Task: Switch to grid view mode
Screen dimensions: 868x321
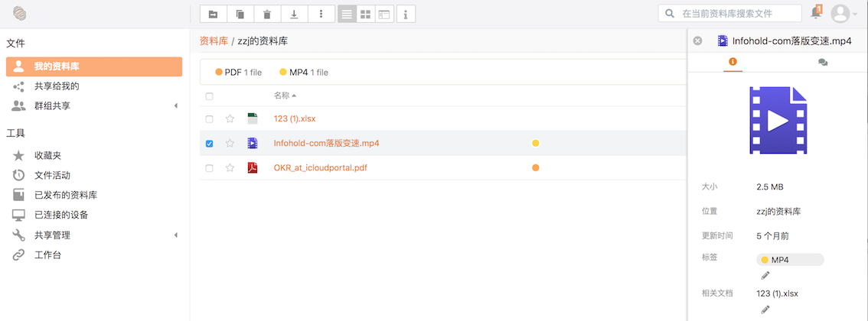Action: [x=365, y=15]
